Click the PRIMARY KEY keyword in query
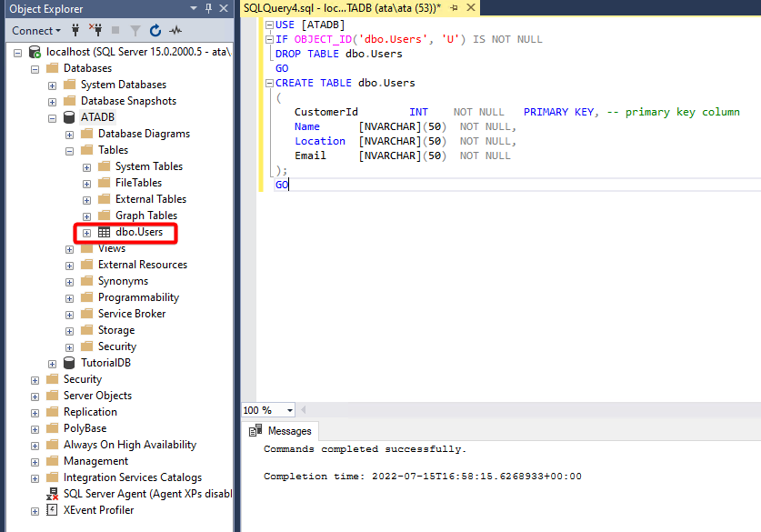761x532 pixels. click(x=558, y=112)
